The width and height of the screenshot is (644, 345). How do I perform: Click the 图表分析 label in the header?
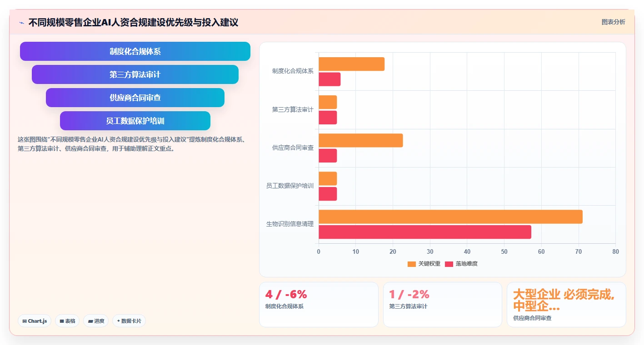tap(613, 22)
